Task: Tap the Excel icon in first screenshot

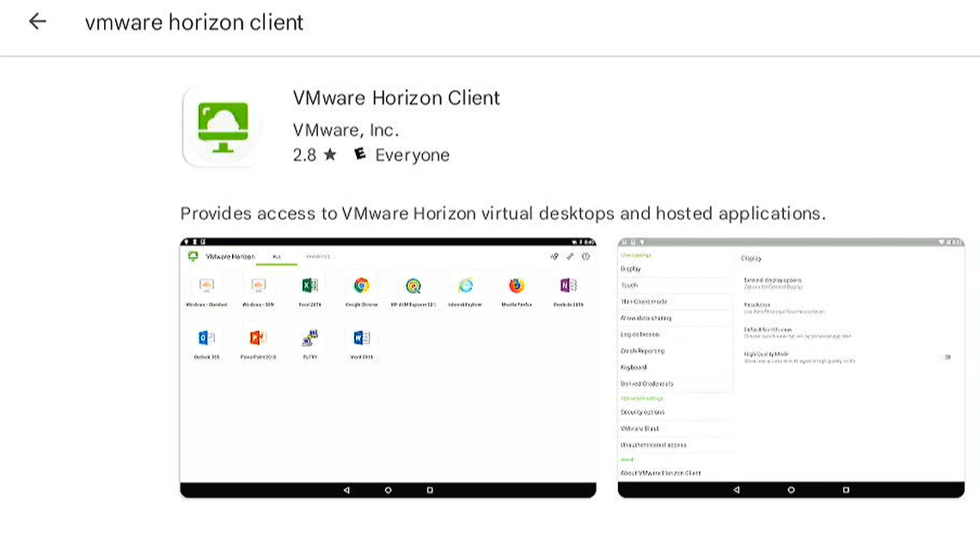Action: [x=309, y=285]
